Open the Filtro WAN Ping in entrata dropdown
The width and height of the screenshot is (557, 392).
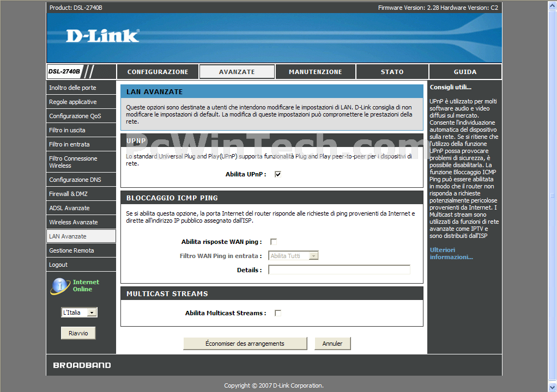[293, 256]
